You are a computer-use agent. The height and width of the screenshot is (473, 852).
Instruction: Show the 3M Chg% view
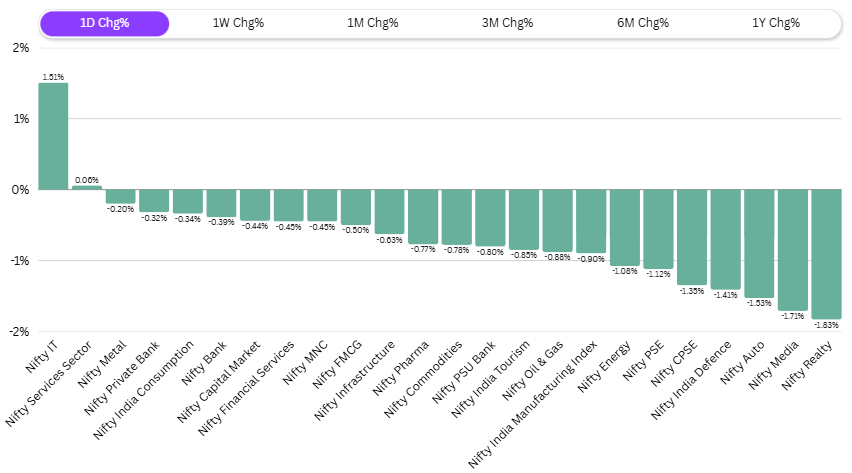click(507, 23)
